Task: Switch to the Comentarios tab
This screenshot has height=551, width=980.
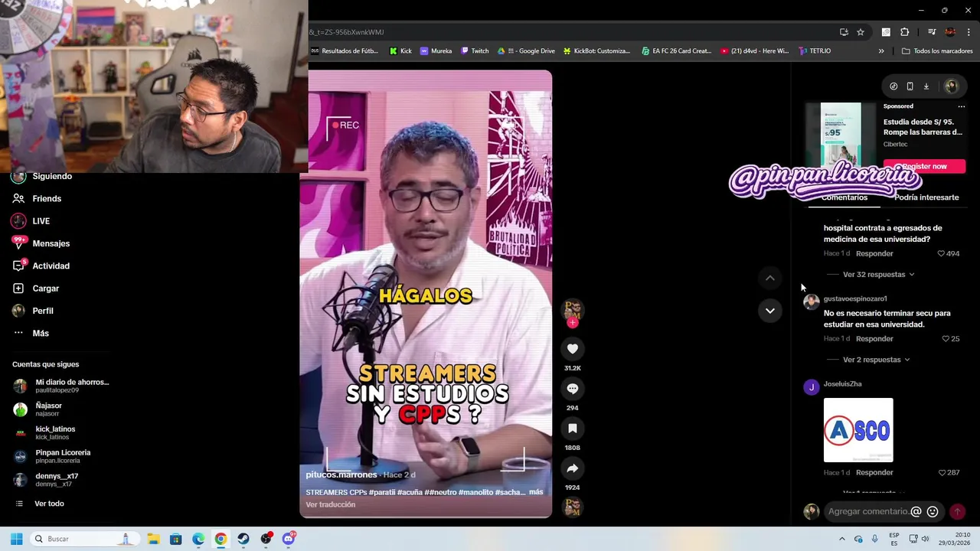Action: (844, 197)
